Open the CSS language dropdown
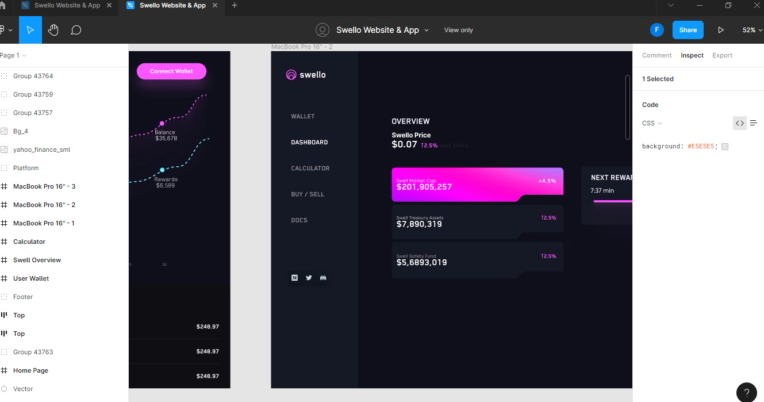The height and width of the screenshot is (402, 764). pyautogui.click(x=652, y=123)
